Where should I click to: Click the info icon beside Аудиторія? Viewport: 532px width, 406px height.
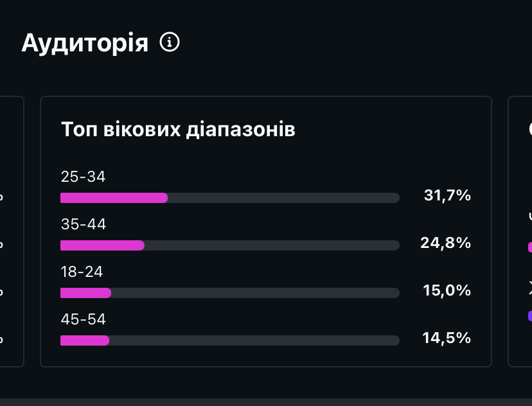tap(170, 42)
